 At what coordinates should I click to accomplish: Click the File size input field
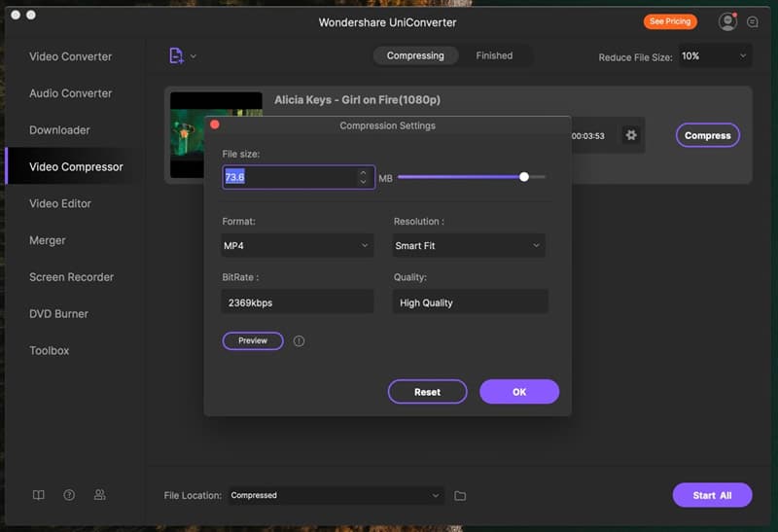(299, 177)
